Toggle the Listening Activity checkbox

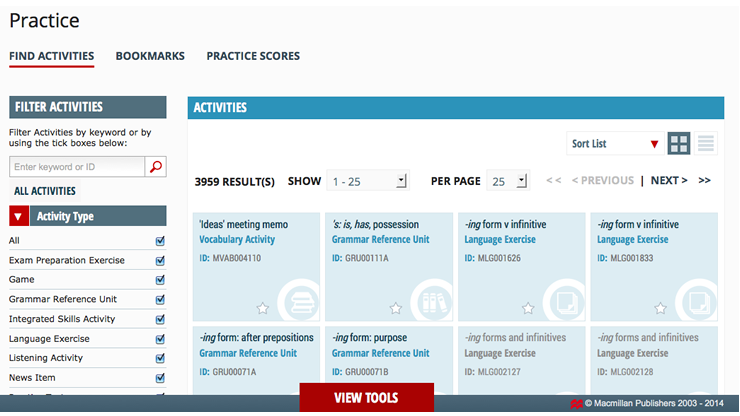pyautogui.click(x=160, y=358)
